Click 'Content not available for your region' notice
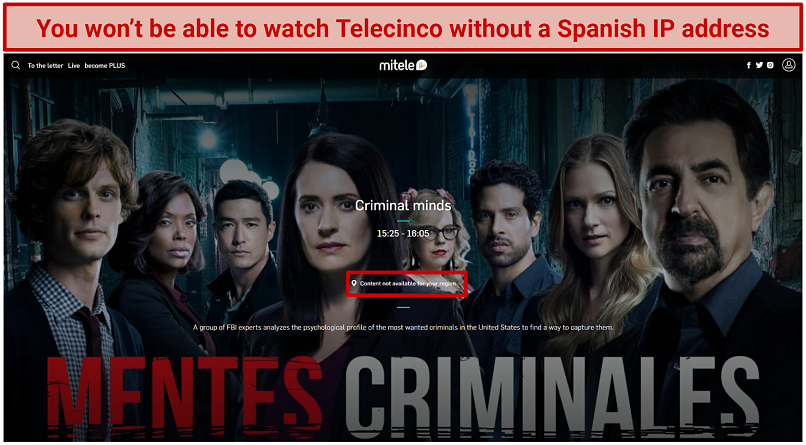The width and height of the screenshot is (806, 445). coord(408,283)
